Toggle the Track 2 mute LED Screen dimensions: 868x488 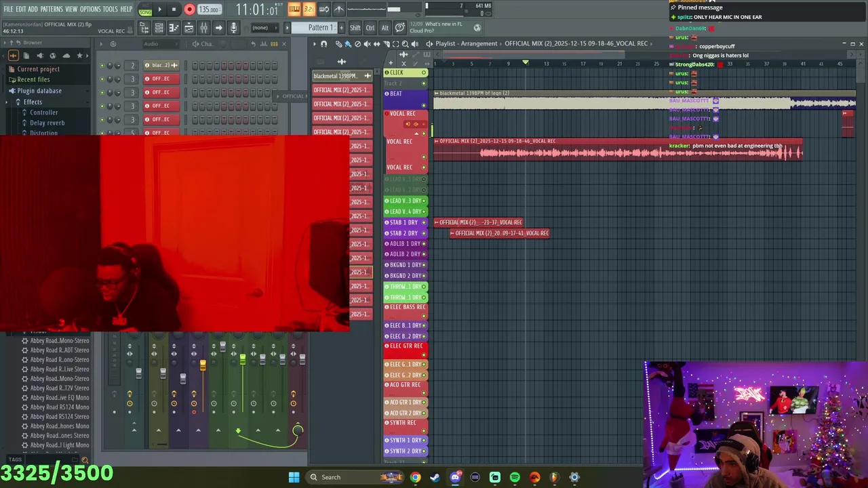424,83
